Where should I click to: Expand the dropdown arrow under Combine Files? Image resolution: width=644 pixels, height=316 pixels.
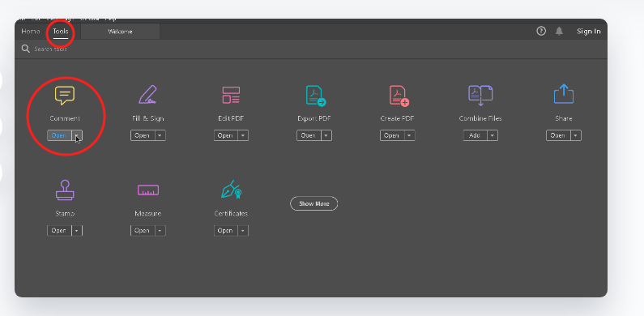[493, 135]
